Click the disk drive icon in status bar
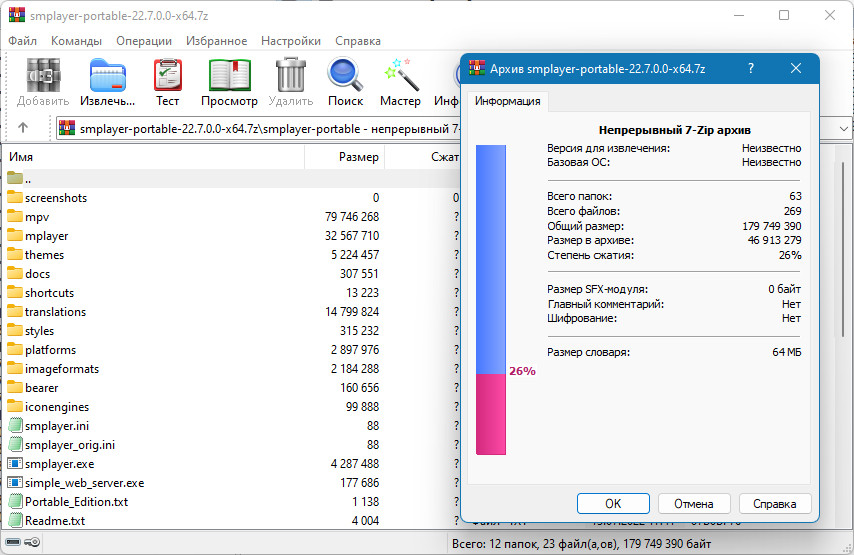This screenshot has width=854, height=555. 13,542
